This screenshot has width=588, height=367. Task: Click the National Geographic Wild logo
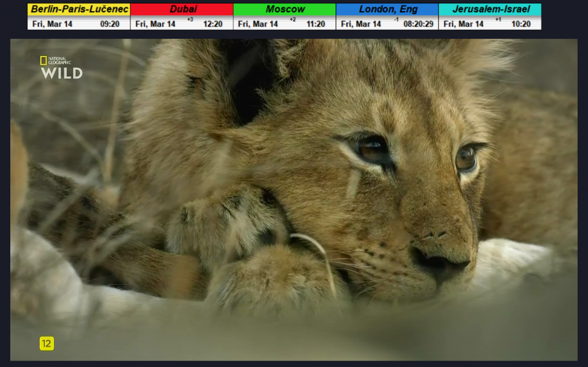coord(61,68)
